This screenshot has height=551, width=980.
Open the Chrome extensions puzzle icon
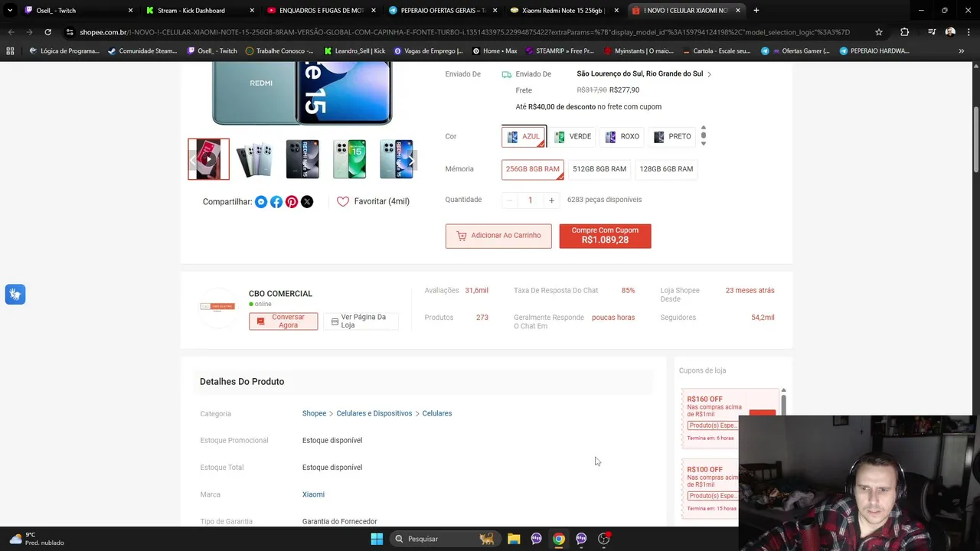coord(905,32)
